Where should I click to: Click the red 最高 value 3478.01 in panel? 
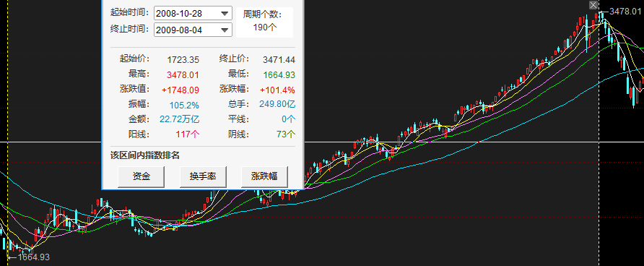tap(183, 75)
